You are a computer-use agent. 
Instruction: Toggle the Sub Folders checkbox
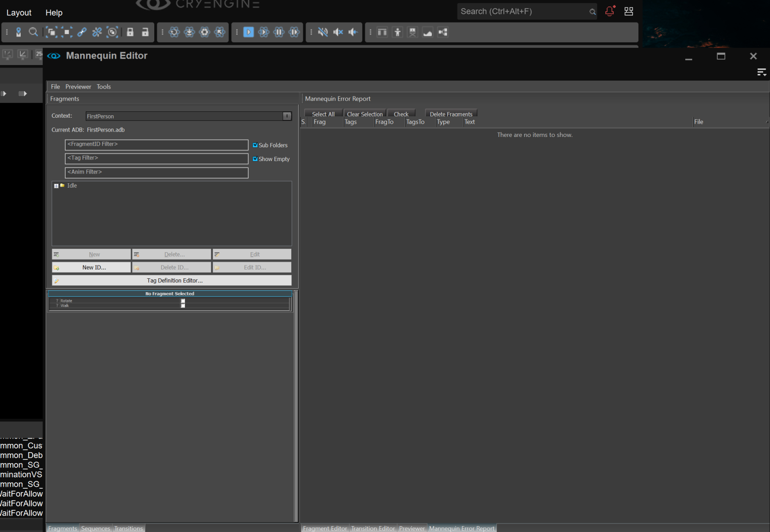point(255,145)
